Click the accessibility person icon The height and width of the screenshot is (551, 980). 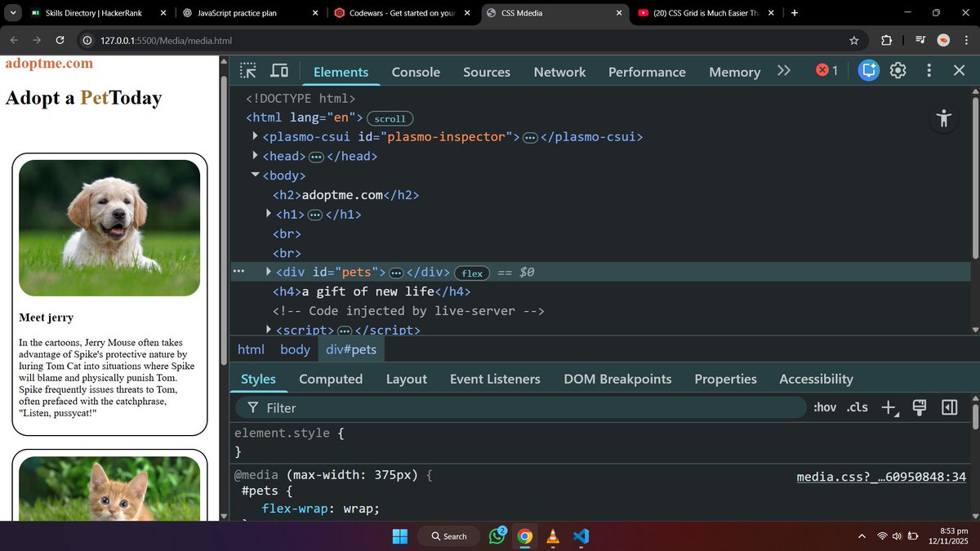[x=944, y=118]
